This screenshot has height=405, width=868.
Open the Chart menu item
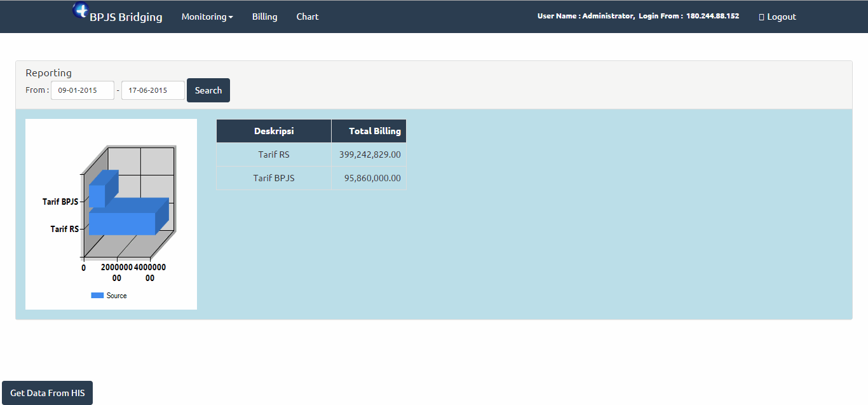[308, 17]
